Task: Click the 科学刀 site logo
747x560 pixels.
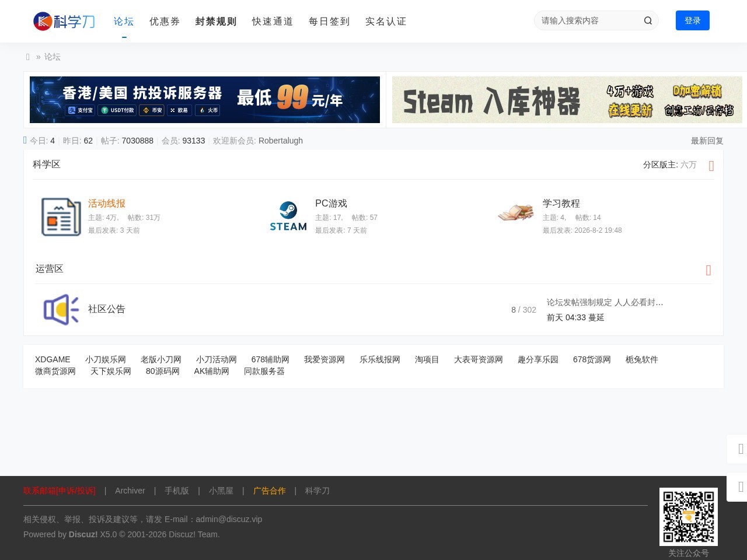Action: (64, 21)
